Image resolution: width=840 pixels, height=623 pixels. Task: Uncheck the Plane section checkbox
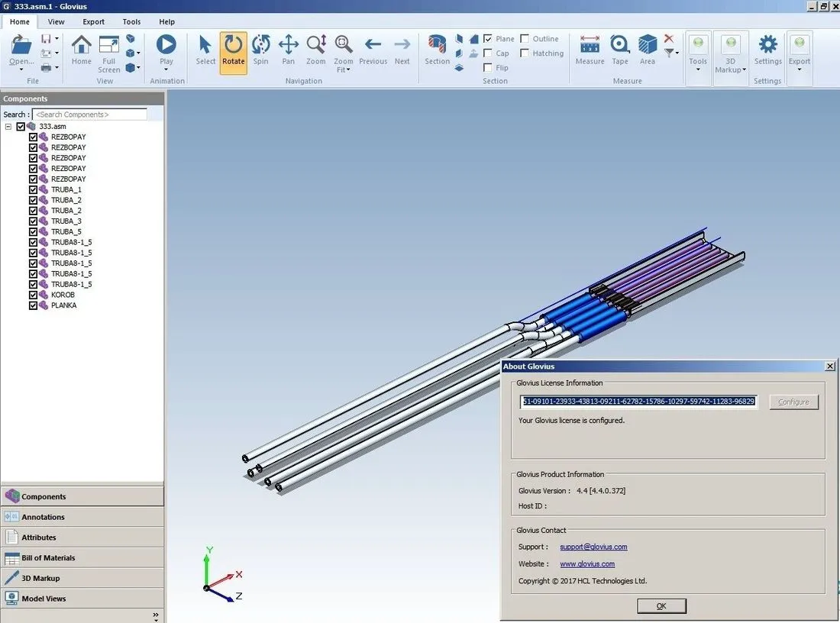click(x=487, y=39)
